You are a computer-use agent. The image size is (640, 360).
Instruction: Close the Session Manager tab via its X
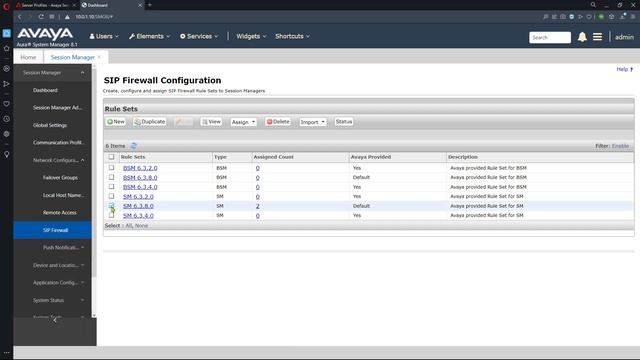point(99,57)
